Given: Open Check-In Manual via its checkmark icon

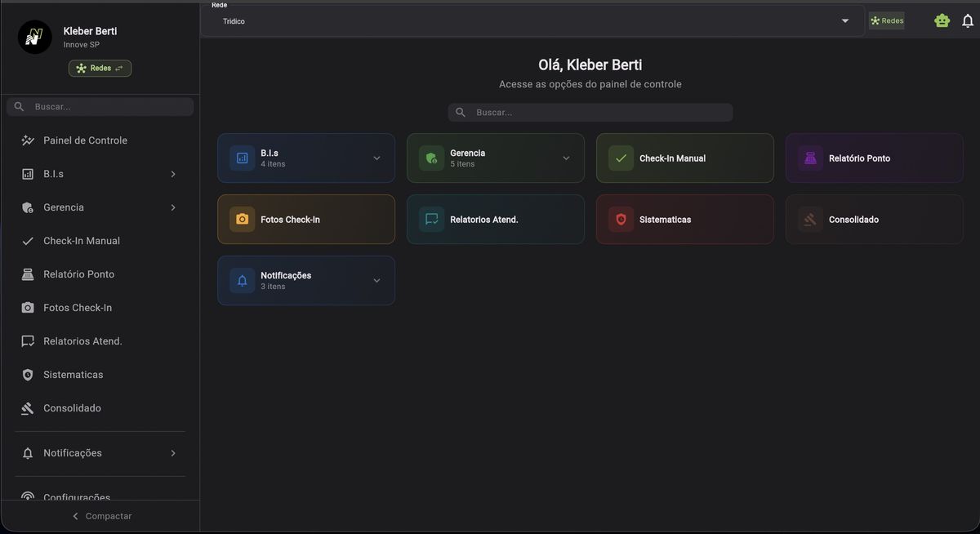Looking at the screenshot, I should 620,158.
